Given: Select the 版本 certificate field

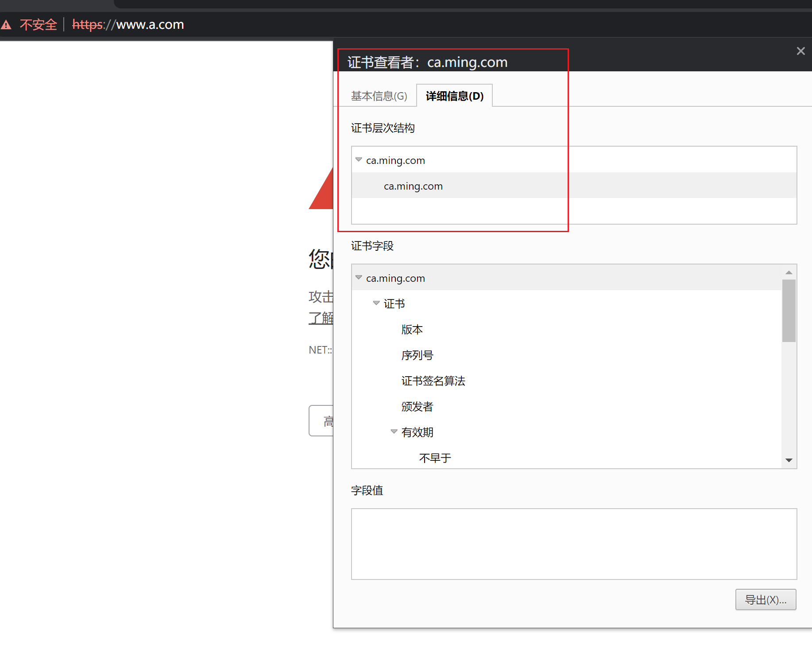Looking at the screenshot, I should [x=412, y=330].
